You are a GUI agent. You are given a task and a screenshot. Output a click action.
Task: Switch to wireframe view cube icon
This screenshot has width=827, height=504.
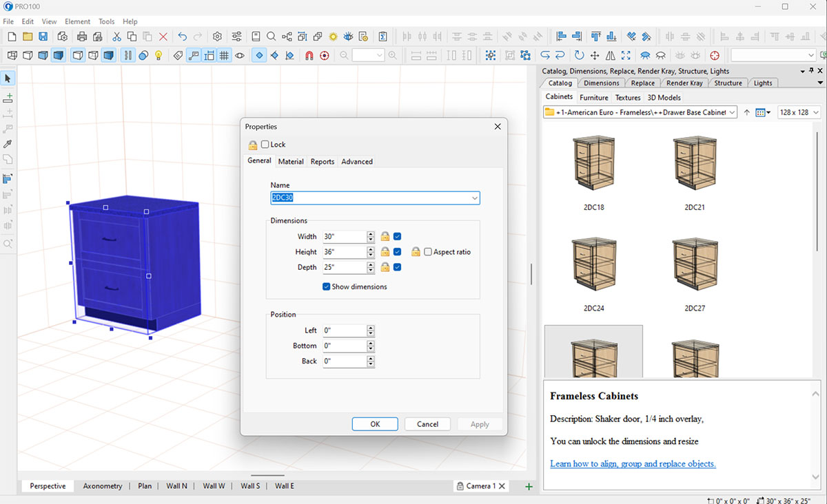coord(12,55)
